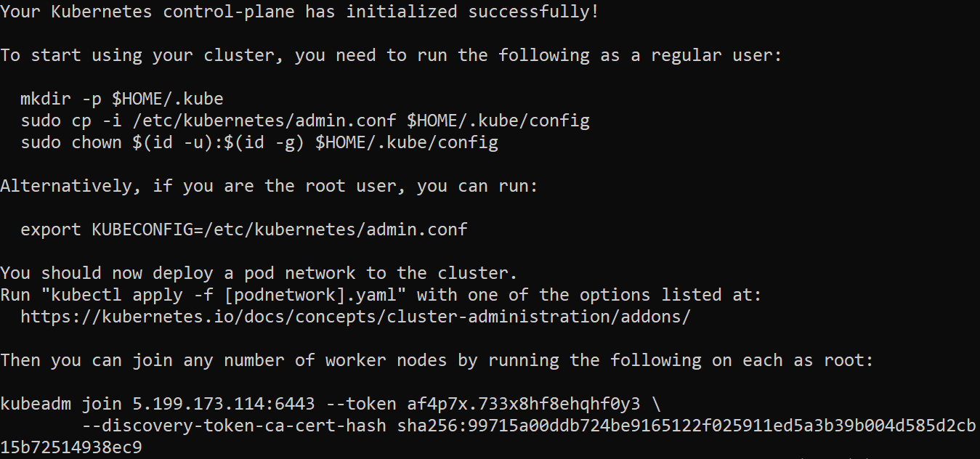Click the sha256 hash value
980x459 pixels.
tap(686, 426)
